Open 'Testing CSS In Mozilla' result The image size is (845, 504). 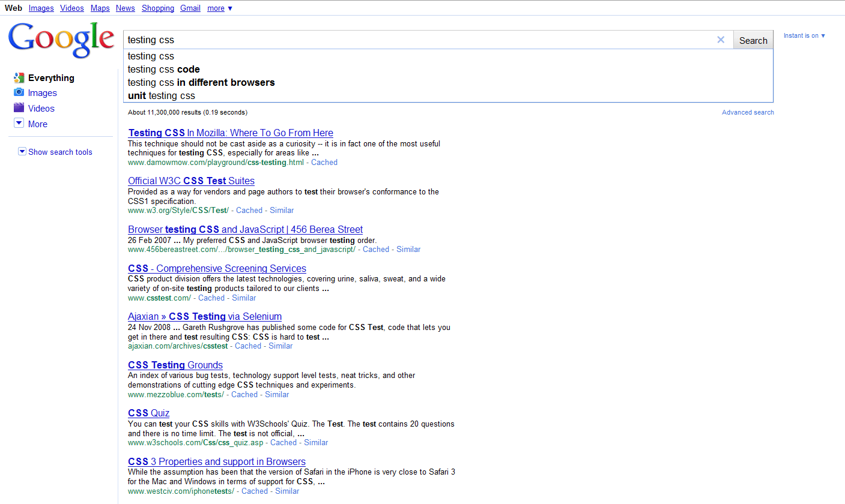point(231,133)
